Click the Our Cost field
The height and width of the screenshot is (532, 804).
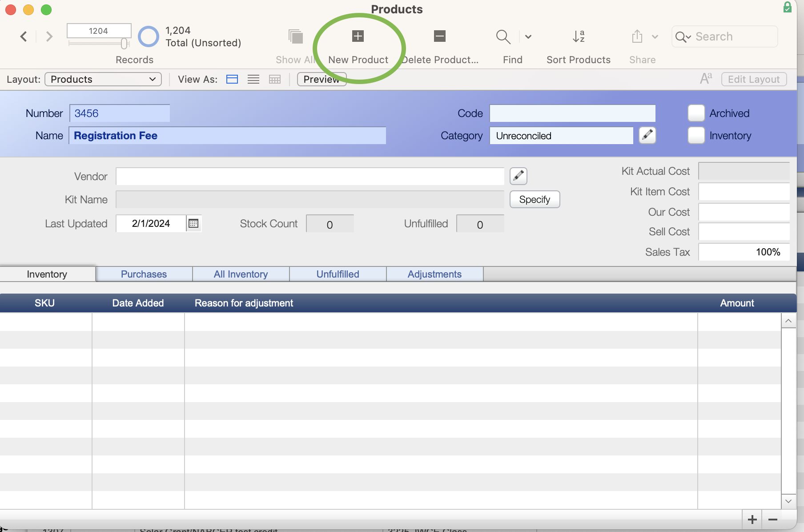[x=744, y=212]
